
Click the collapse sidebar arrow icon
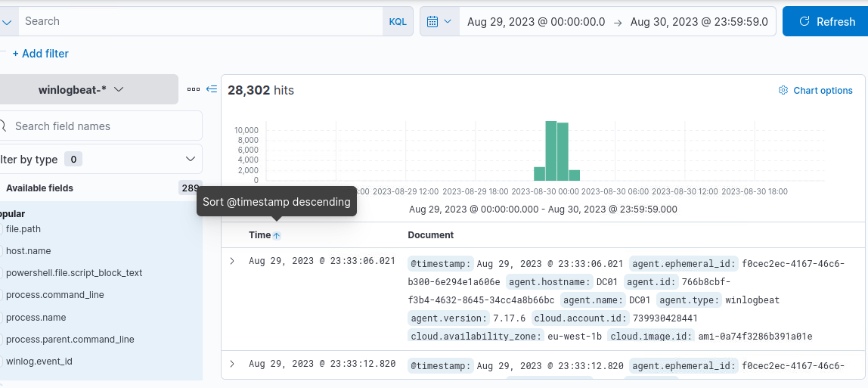click(212, 89)
